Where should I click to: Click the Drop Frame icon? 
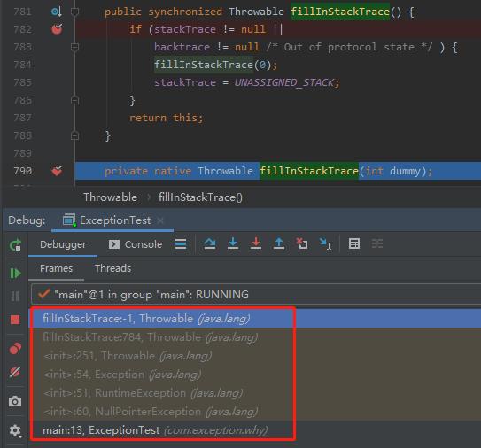pos(302,243)
